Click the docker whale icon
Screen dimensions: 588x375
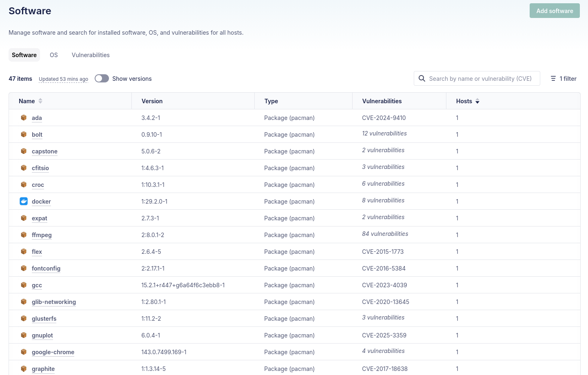coord(24,201)
